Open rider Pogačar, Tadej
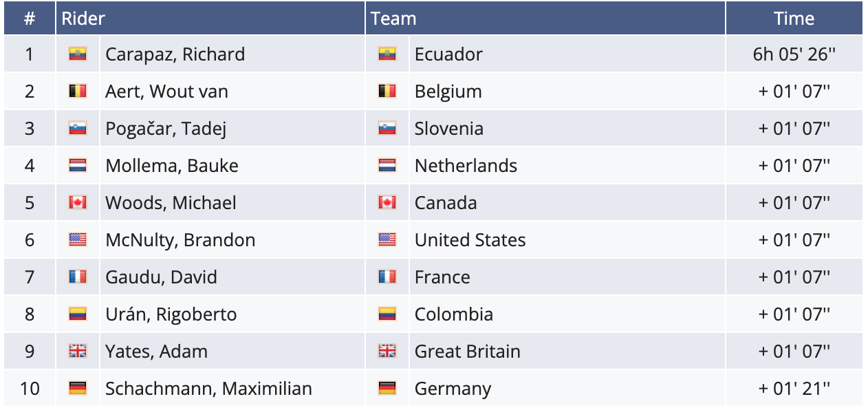This screenshot has height=410, width=868. [165, 129]
